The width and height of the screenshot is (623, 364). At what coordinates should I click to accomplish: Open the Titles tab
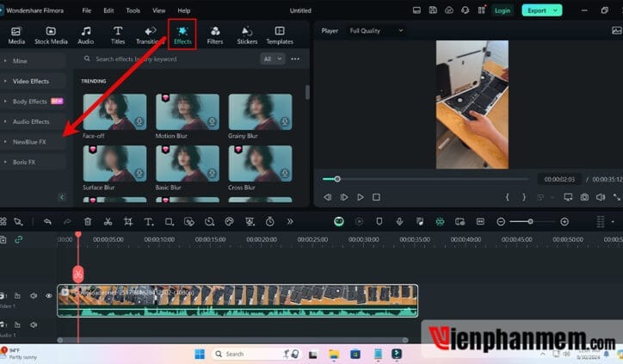click(118, 35)
